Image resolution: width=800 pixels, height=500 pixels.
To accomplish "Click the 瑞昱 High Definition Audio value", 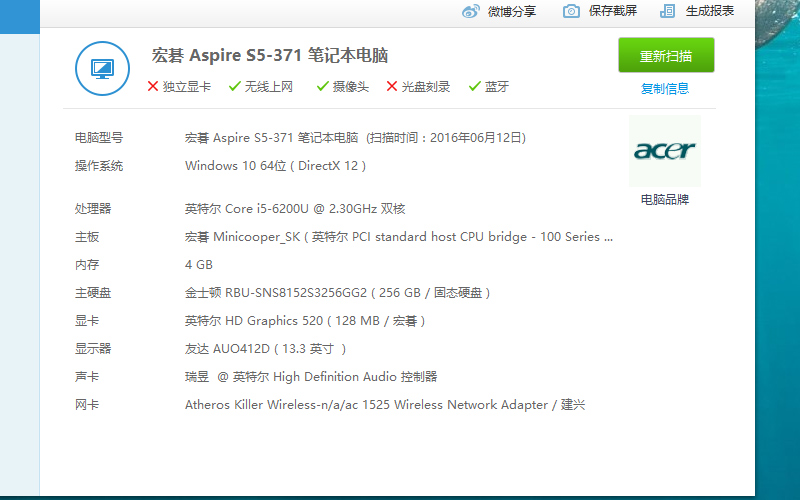I will [x=311, y=377].
